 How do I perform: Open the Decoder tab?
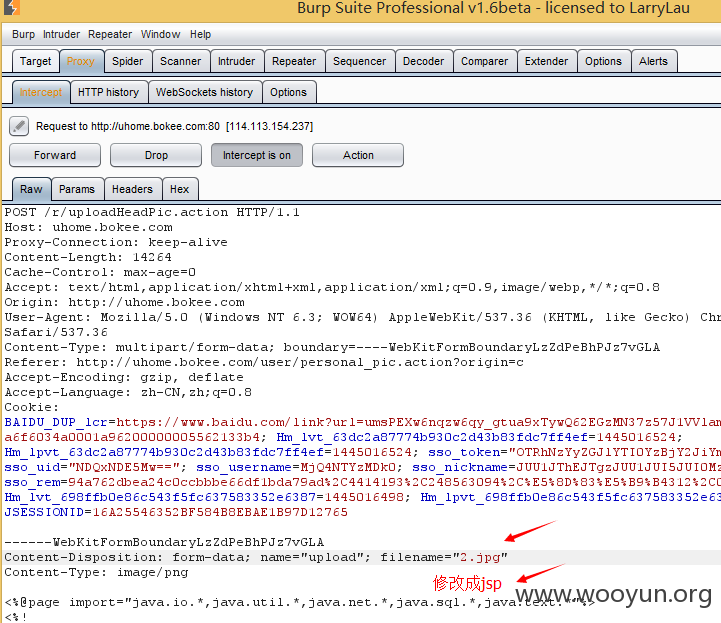(x=423, y=61)
